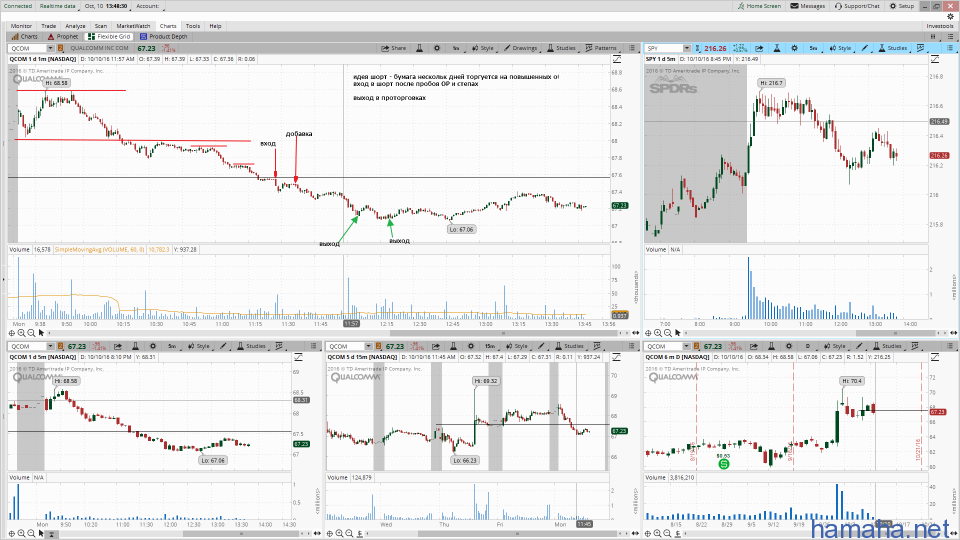Click the pointer cursor tool under main QCOM chart
This screenshot has width=960, height=540.
41,333
